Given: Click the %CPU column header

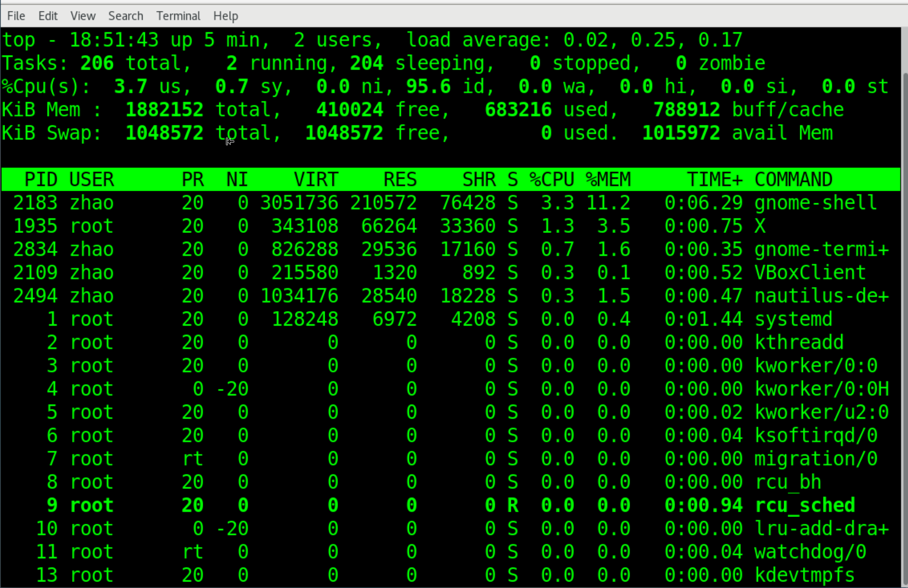Looking at the screenshot, I should tap(552, 179).
